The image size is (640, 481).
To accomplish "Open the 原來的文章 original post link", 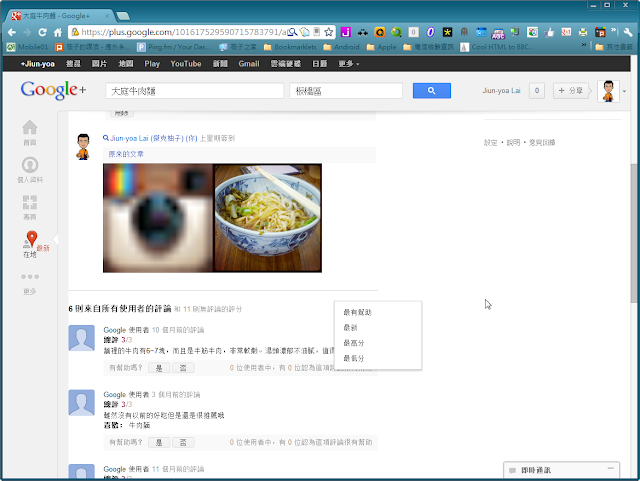I will 126,154.
